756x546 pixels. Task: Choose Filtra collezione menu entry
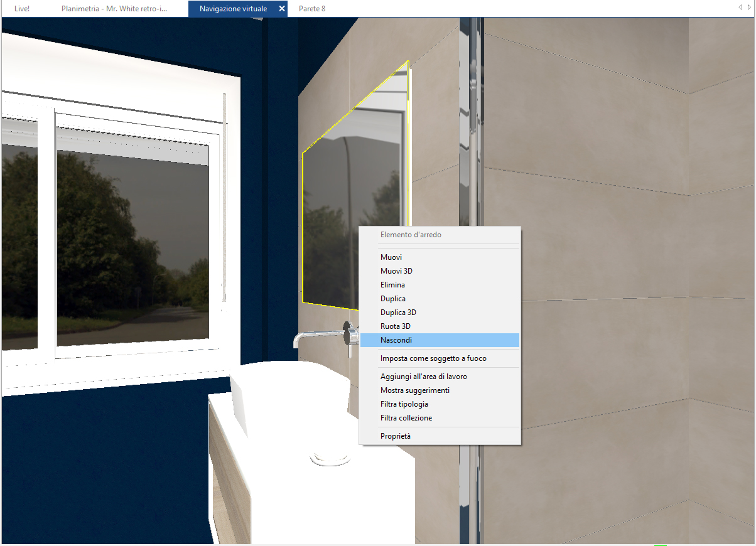440,418
